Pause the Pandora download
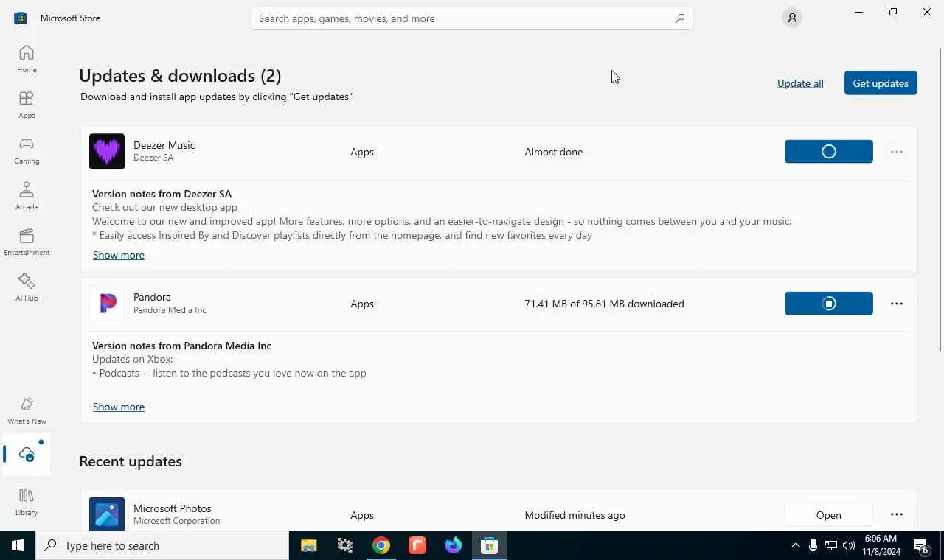The width and height of the screenshot is (944, 560). click(829, 304)
